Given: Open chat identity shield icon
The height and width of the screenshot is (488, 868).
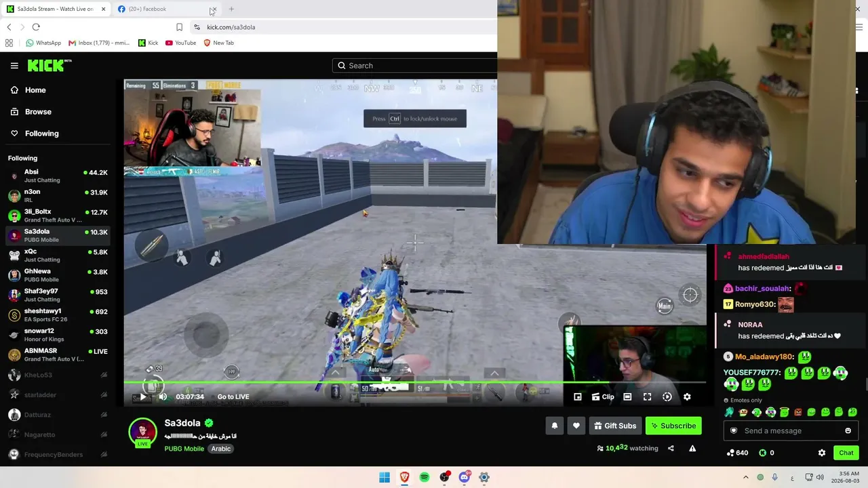Looking at the screenshot, I should (x=733, y=431).
